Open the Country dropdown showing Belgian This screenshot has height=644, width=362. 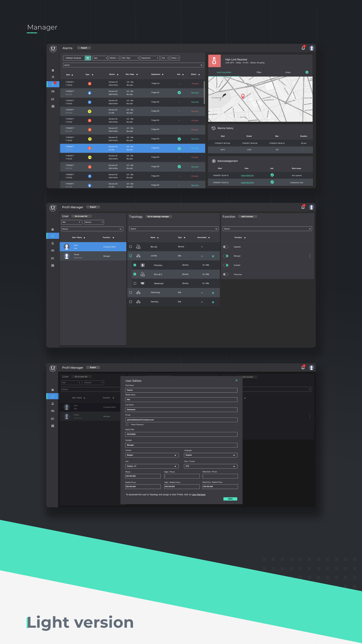[152, 455]
